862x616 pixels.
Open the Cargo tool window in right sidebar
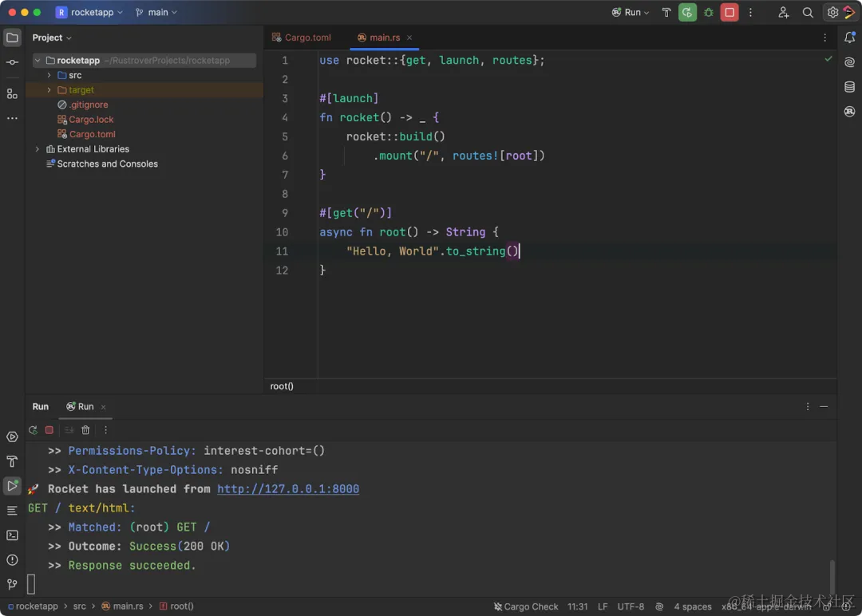(849, 112)
